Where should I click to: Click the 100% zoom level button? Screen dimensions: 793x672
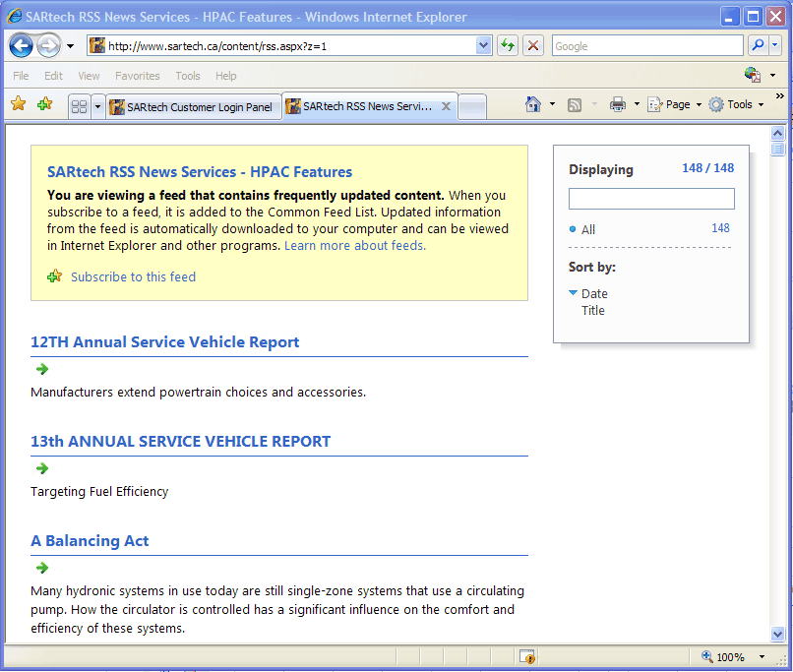click(723, 657)
